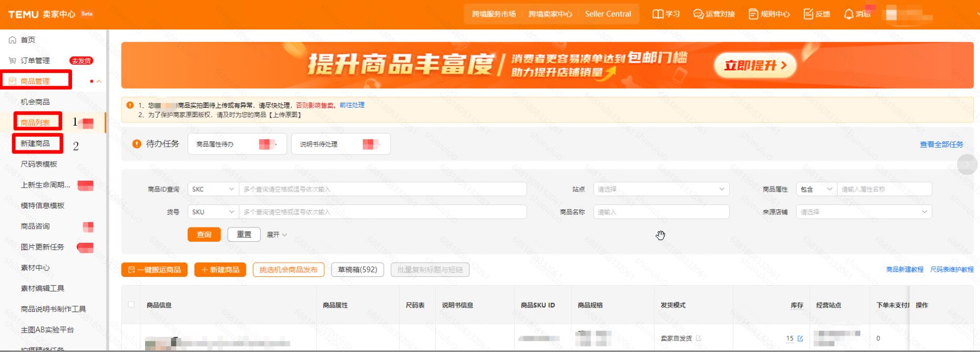980x352 pixels.
Task: Click the 立即提升 banner button
Action: pos(755,66)
